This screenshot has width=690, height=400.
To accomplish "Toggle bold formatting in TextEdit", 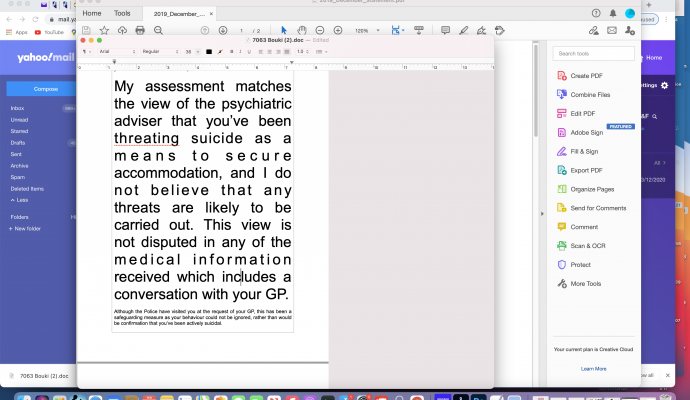I will [229, 51].
